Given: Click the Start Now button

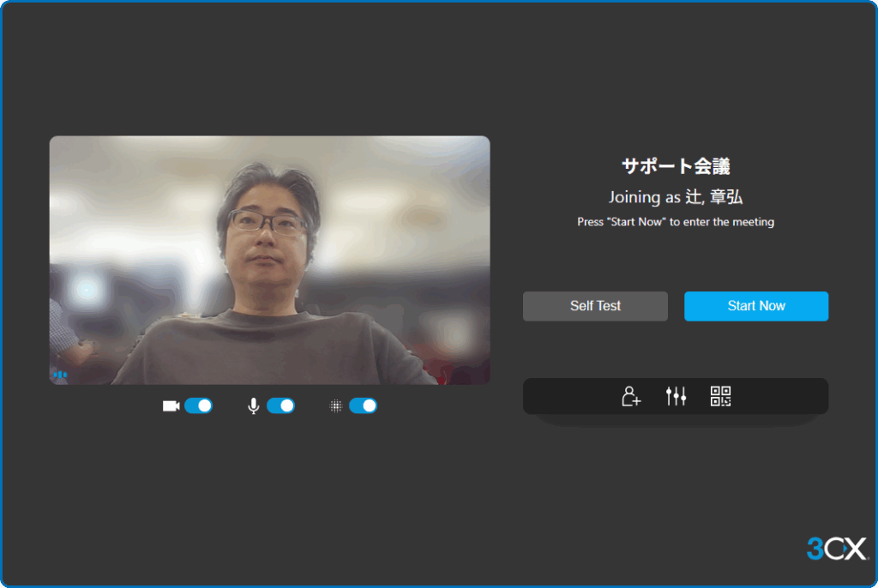Looking at the screenshot, I should coord(756,306).
